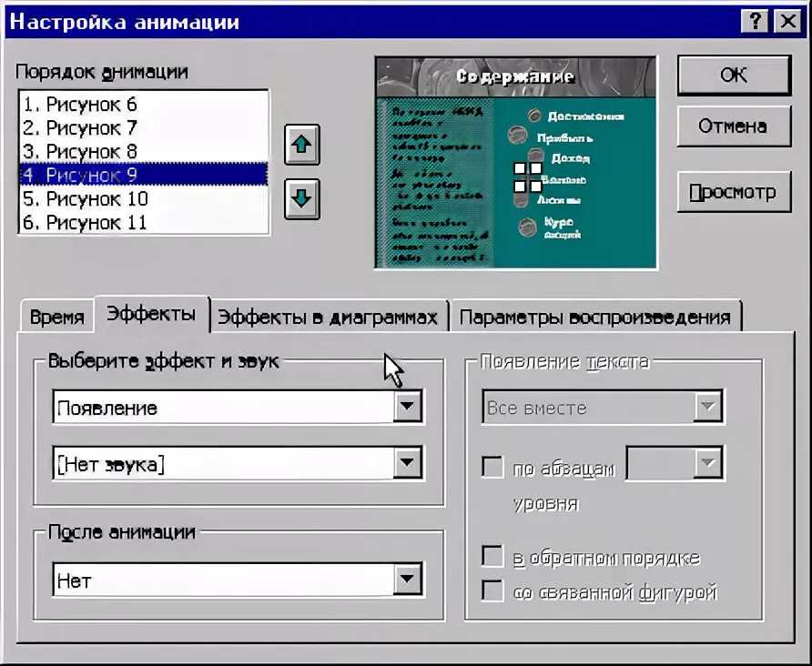This screenshot has width=812, height=666.
Task: Select 1. Рисунок 6 in the list
Action: click(x=144, y=104)
